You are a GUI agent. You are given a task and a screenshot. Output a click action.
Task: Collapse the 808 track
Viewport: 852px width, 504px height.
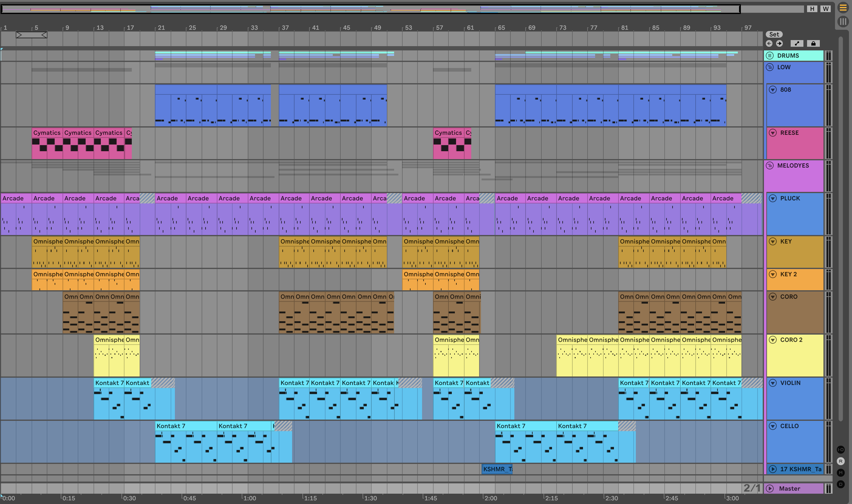pyautogui.click(x=772, y=90)
